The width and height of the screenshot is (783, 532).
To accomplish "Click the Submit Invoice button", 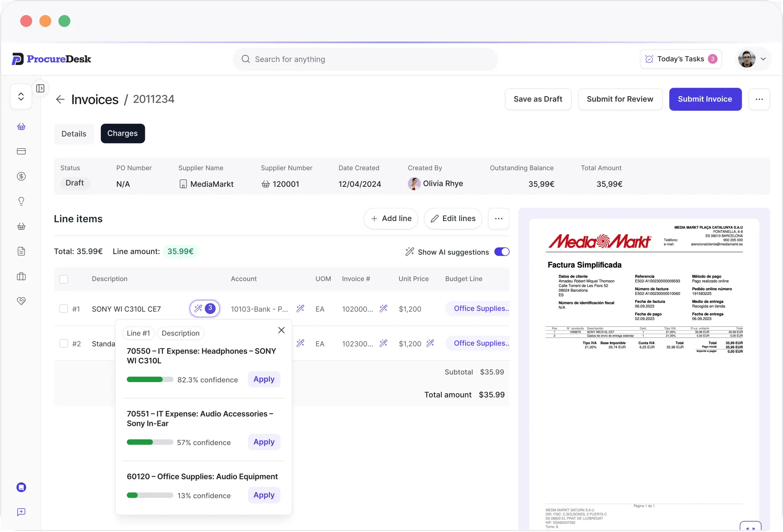I will (x=705, y=99).
